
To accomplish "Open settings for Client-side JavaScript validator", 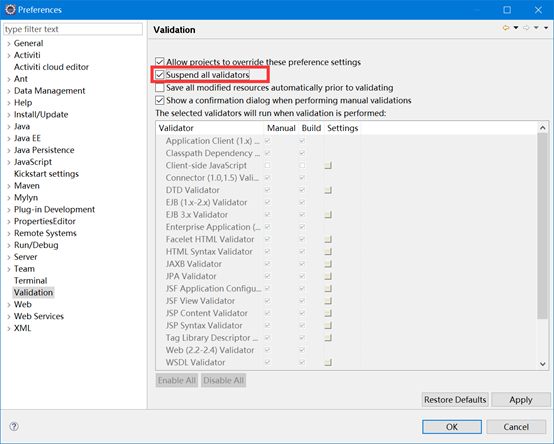I will [328, 165].
